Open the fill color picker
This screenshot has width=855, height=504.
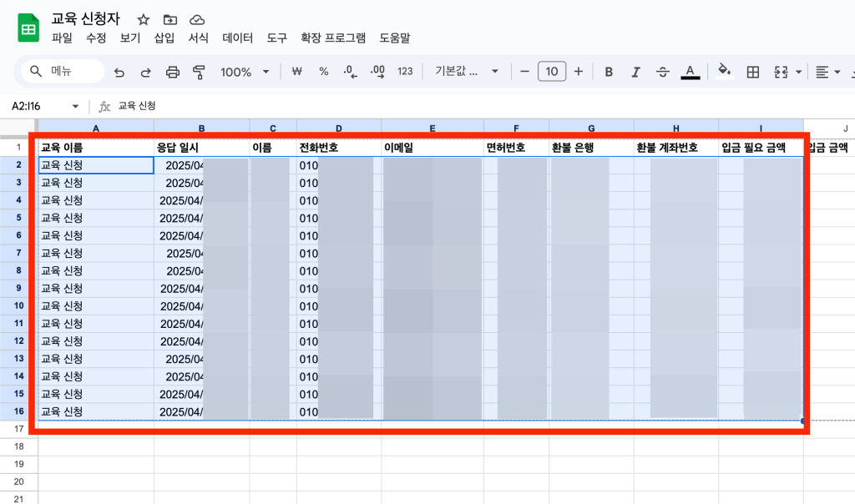point(724,72)
